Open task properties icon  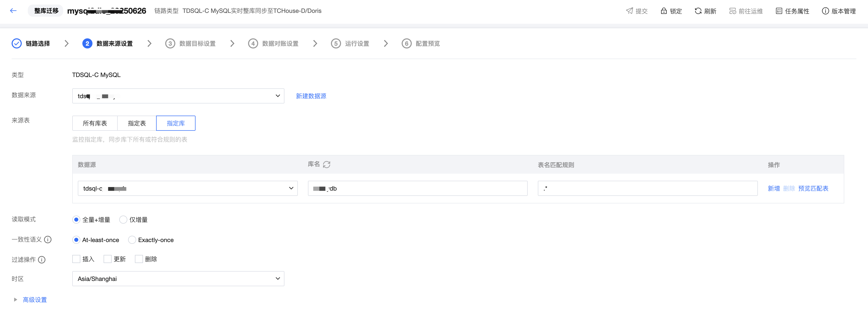(x=779, y=11)
